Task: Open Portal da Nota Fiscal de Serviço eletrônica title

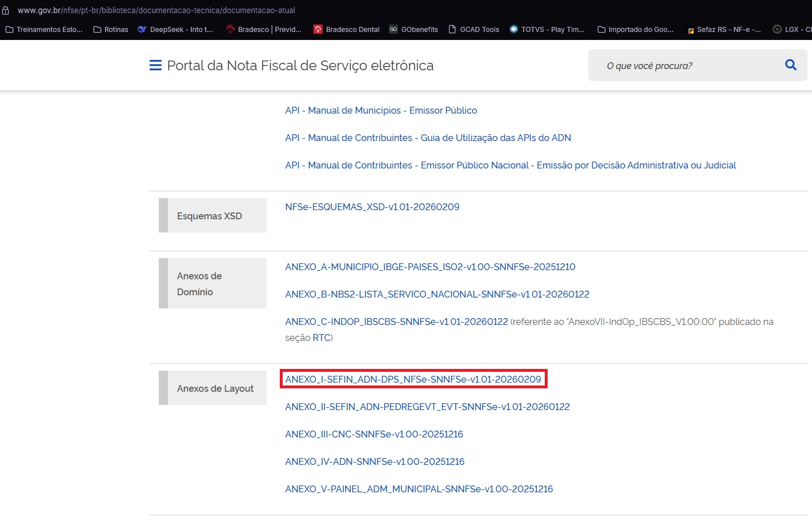Action: (300, 66)
